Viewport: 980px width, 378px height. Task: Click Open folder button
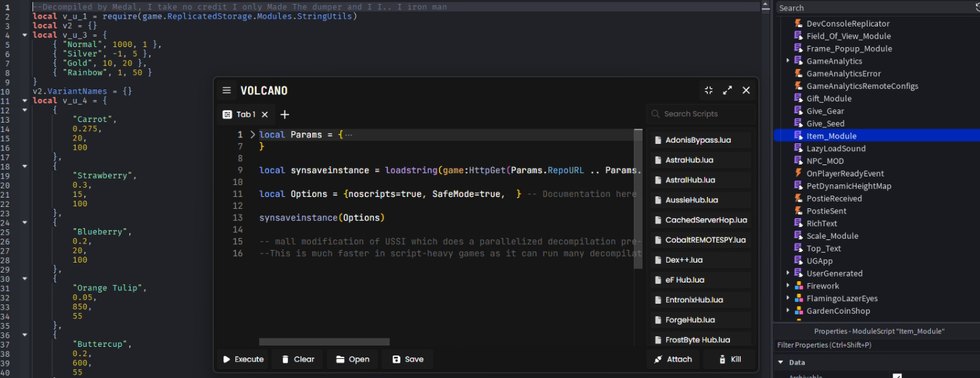click(x=352, y=359)
